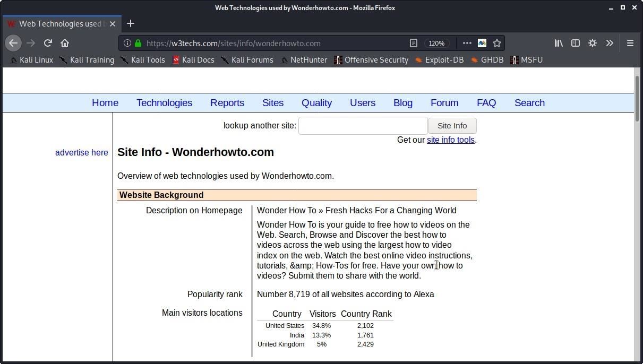Image resolution: width=643 pixels, height=364 pixels.
Task: Click the gear extension toolbar icon
Action: coord(593,43)
